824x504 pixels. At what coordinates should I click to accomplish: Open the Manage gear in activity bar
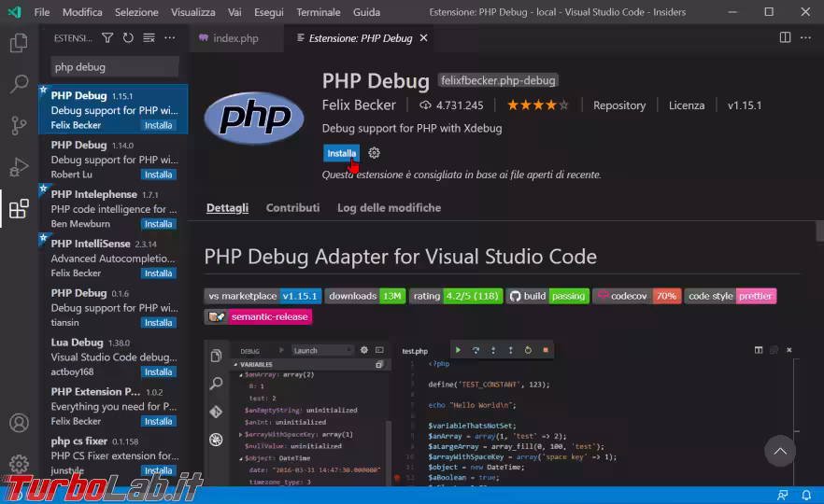[x=19, y=464]
